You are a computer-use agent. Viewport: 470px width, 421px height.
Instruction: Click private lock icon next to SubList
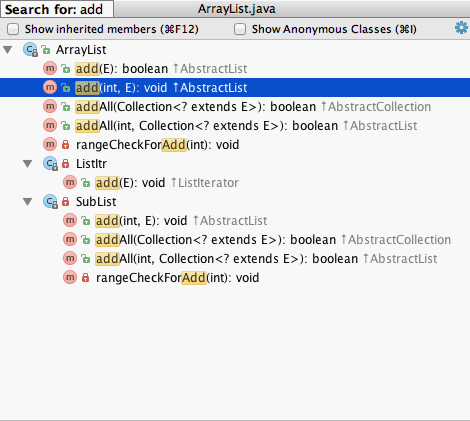(x=66, y=202)
